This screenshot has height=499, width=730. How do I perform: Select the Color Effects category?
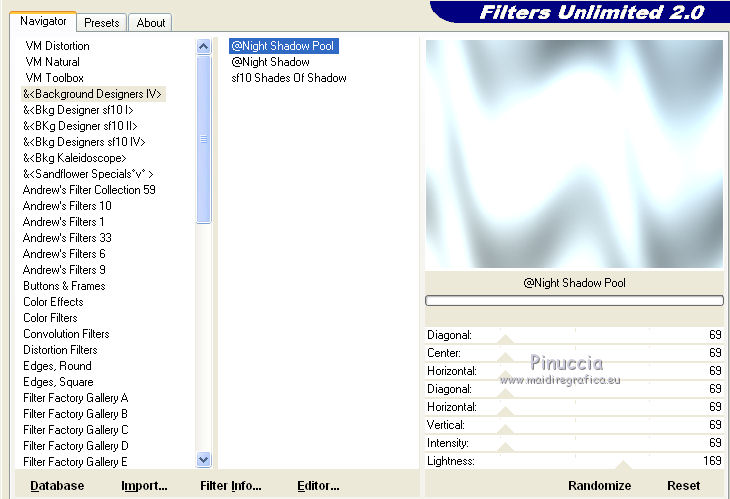click(x=53, y=302)
